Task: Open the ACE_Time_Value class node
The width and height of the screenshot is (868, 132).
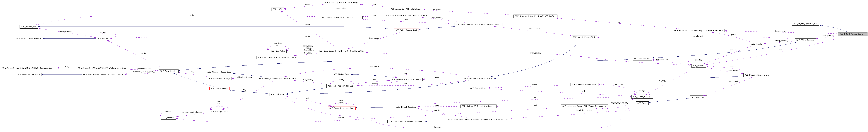Action: click(278, 51)
